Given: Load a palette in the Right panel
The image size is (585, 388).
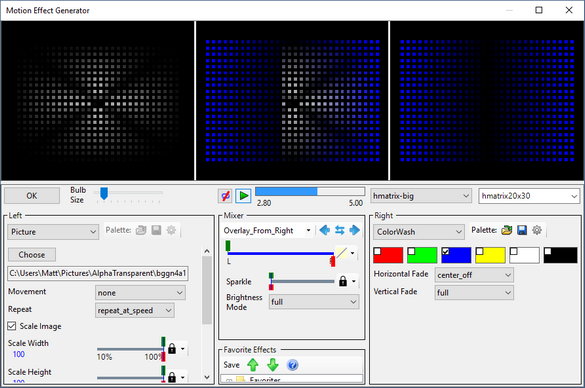Looking at the screenshot, I should point(507,230).
